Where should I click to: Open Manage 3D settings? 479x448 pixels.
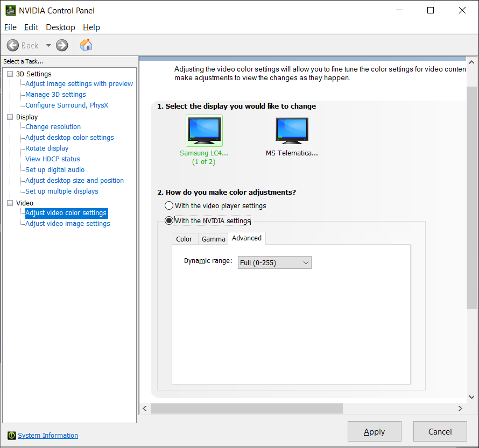coord(55,94)
